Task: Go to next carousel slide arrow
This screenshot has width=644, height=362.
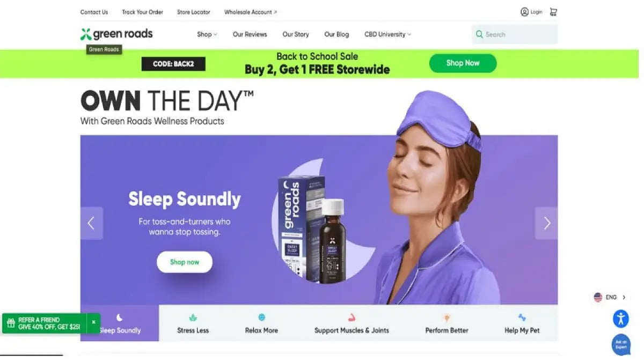Action: pyautogui.click(x=546, y=223)
